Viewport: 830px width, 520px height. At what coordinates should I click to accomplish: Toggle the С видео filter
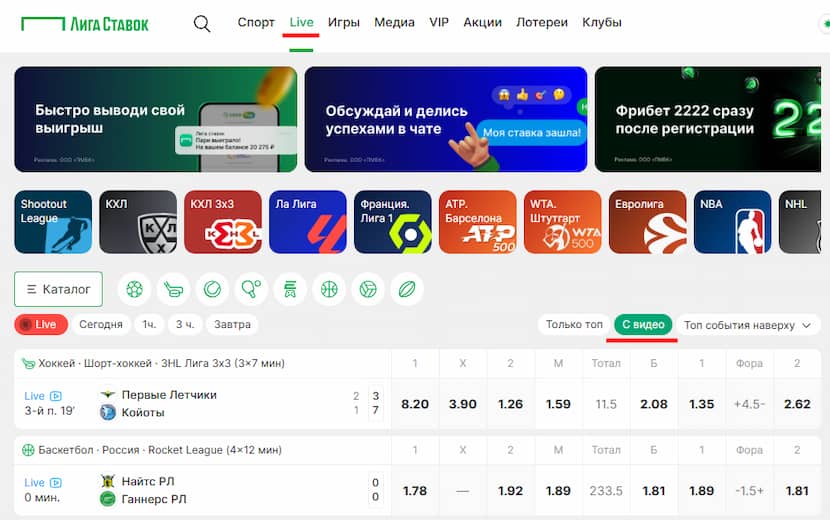point(643,324)
